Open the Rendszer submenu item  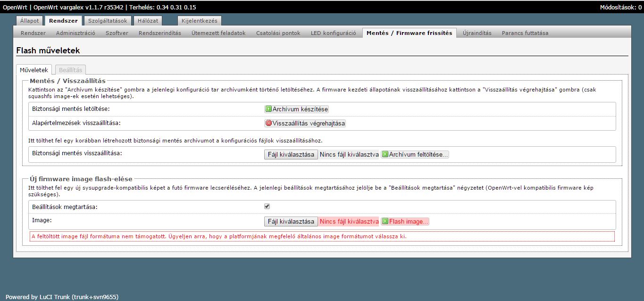pos(33,33)
